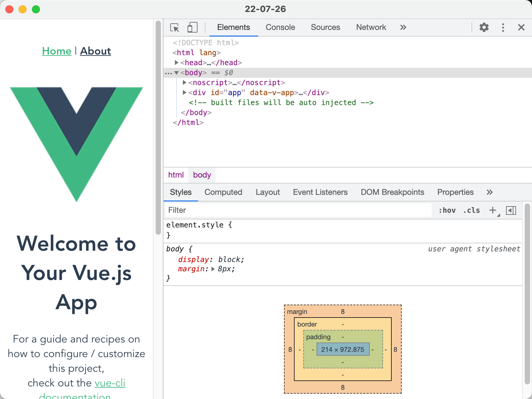The height and width of the screenshot is (399, 532).
Task: Click the About link in page
Action: click(95, 51)
